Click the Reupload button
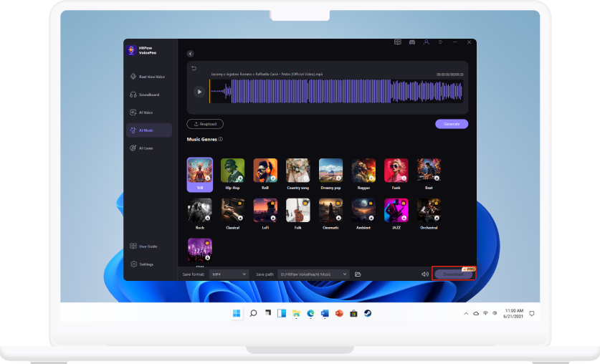Viewport: 600px width, 364px height. 205,124
